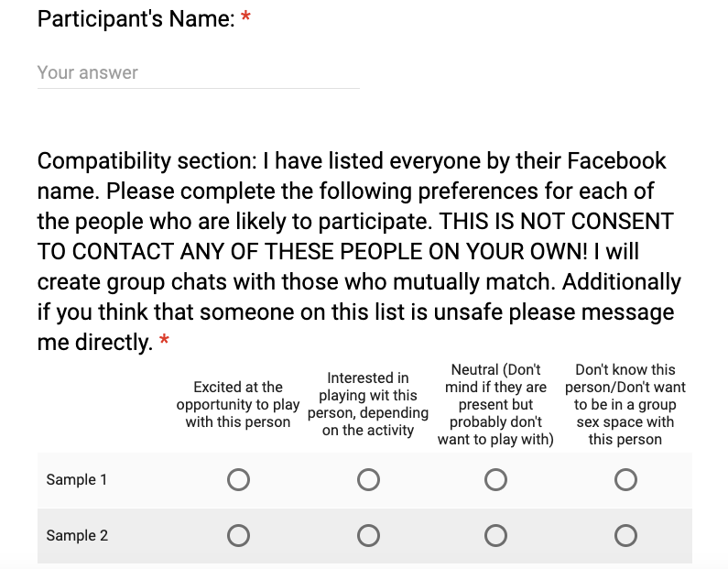This screenshot has height=569, width=728.
Task: Select 'Interested in playing' for Sample 1
Action: tap(368, 480)
